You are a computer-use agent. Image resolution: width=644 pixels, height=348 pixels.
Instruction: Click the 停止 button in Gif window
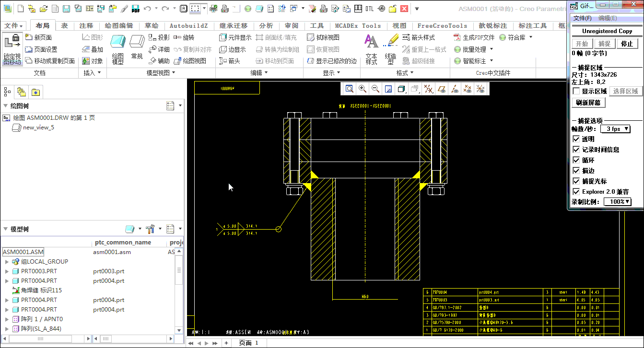tap(627, 44)
